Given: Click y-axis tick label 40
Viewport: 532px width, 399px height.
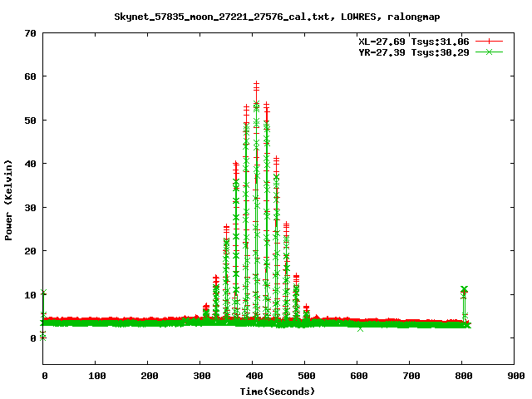Looking at the screenshot, I should coord(30,164).
